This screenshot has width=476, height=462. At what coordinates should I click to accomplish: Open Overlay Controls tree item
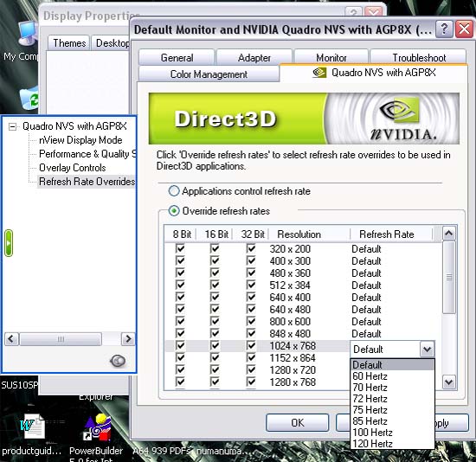[x=72, y=168]
